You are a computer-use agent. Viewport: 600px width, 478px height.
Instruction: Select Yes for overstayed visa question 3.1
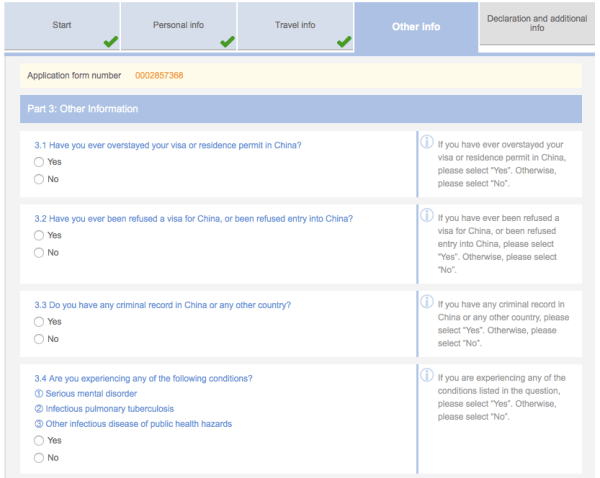pos(39,162)
